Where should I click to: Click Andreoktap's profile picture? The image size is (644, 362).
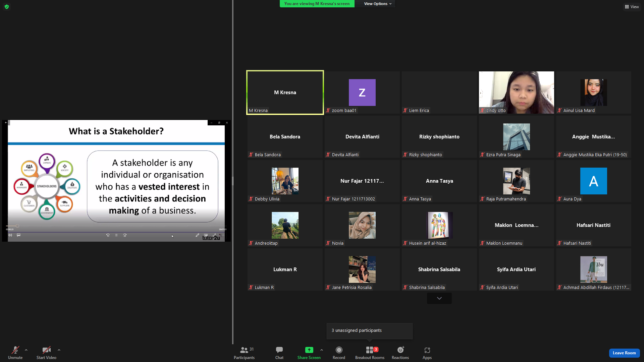point(285,225)
